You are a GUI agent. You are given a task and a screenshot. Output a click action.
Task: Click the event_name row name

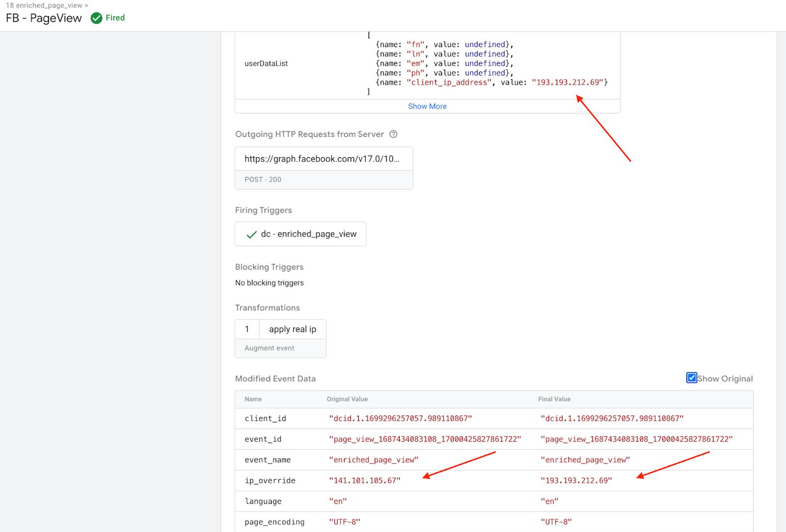point(268,460)
